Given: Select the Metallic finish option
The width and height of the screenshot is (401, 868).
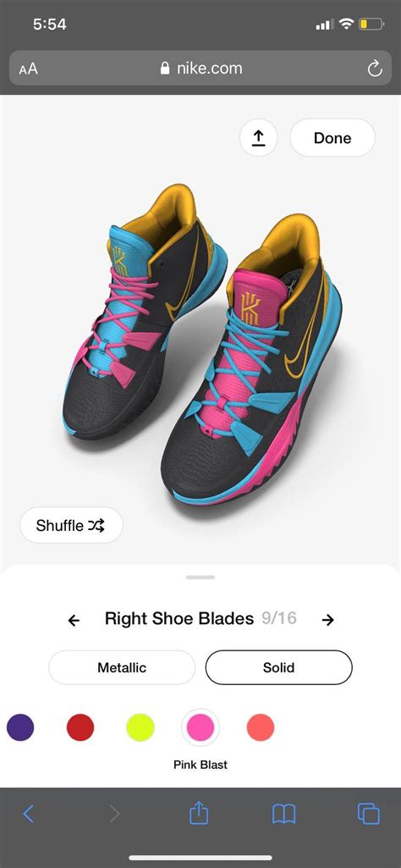Looking at the screenshot, I should click(122, 667).
